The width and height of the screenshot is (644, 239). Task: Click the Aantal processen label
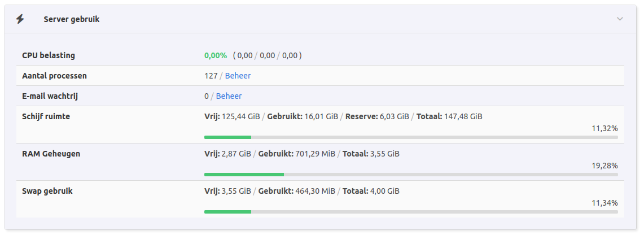54,76
